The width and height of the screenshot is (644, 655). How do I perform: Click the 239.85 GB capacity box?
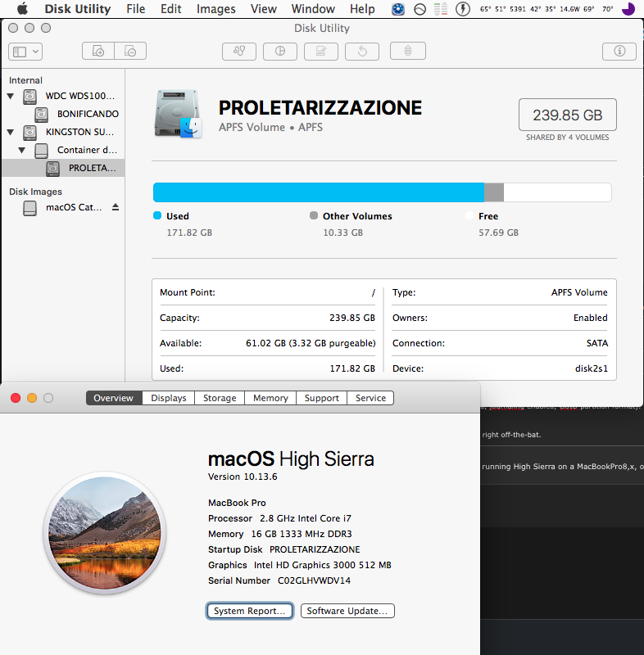568,115
